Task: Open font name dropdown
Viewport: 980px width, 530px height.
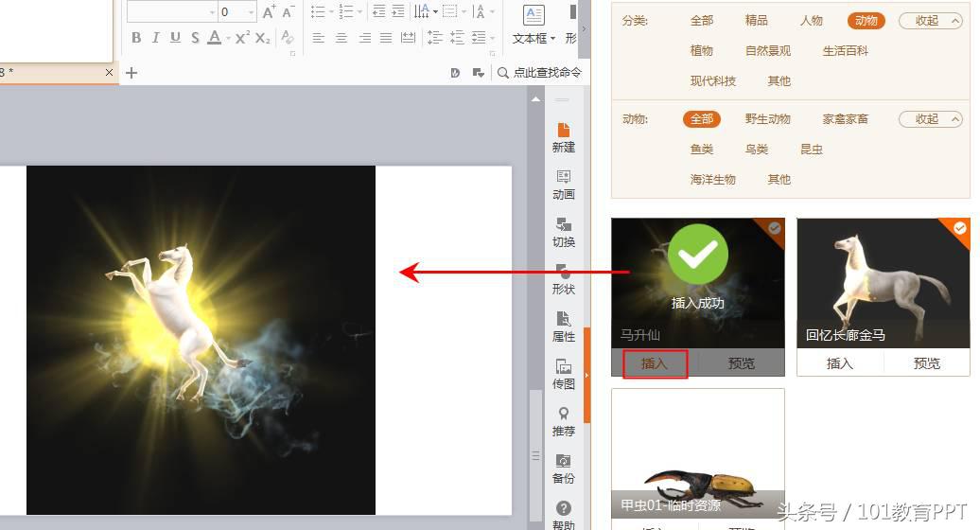Action: (213, 12)
